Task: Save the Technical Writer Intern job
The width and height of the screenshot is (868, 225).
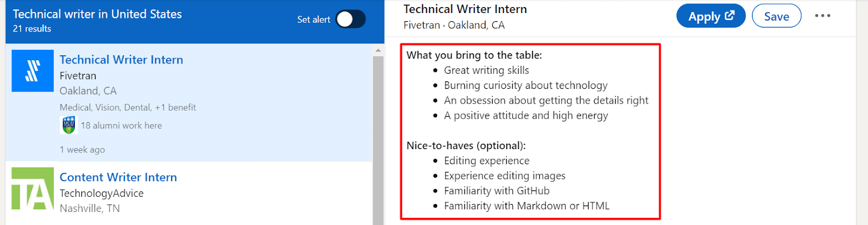Action: click(x=776, y=16)
